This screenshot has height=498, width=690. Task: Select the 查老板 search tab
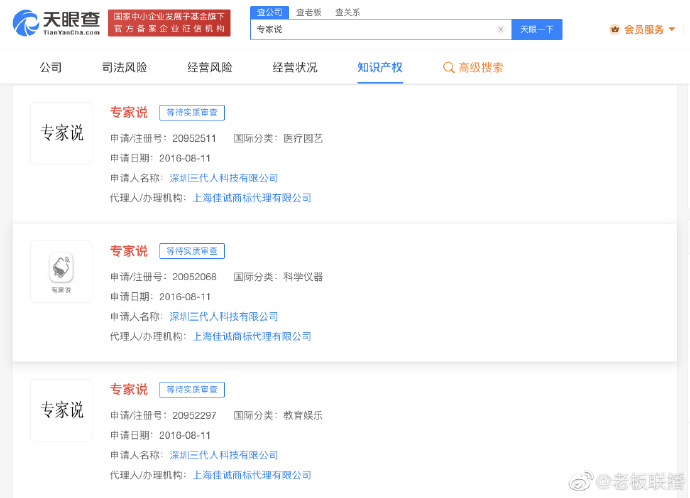[x=308, y=12]
